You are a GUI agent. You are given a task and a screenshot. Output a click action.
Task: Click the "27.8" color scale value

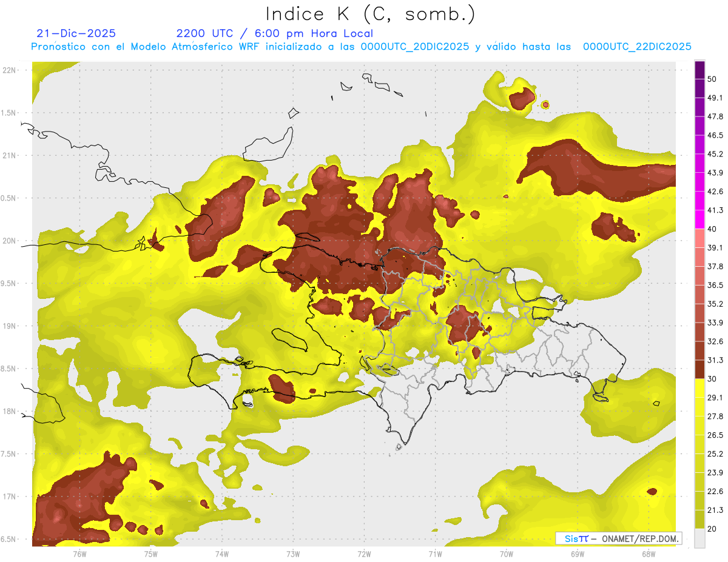(715, 416)
